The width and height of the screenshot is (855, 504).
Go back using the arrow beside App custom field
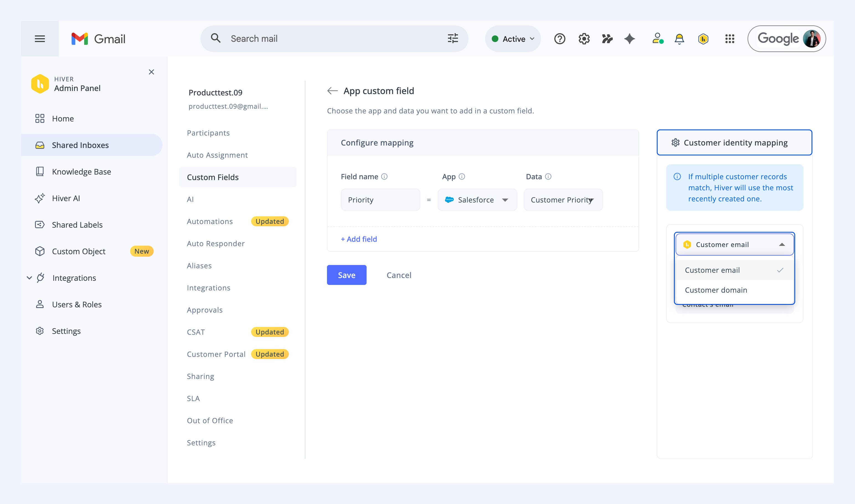point(332,91)
